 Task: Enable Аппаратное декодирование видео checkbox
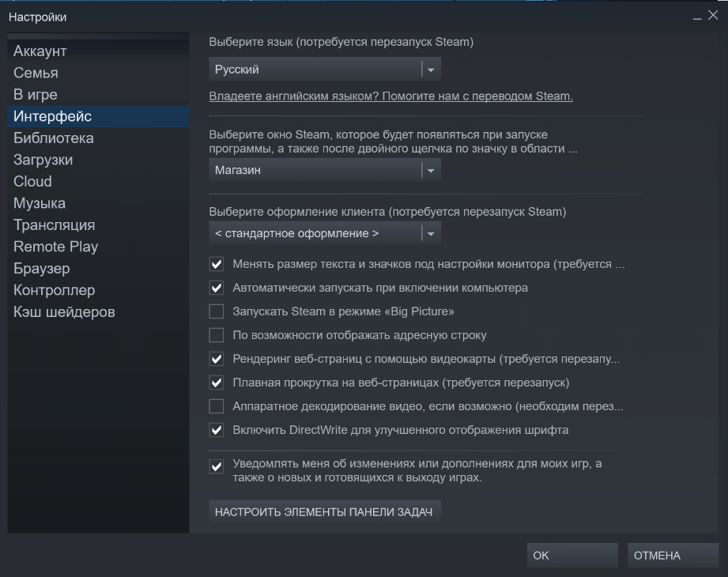point(217,406)
